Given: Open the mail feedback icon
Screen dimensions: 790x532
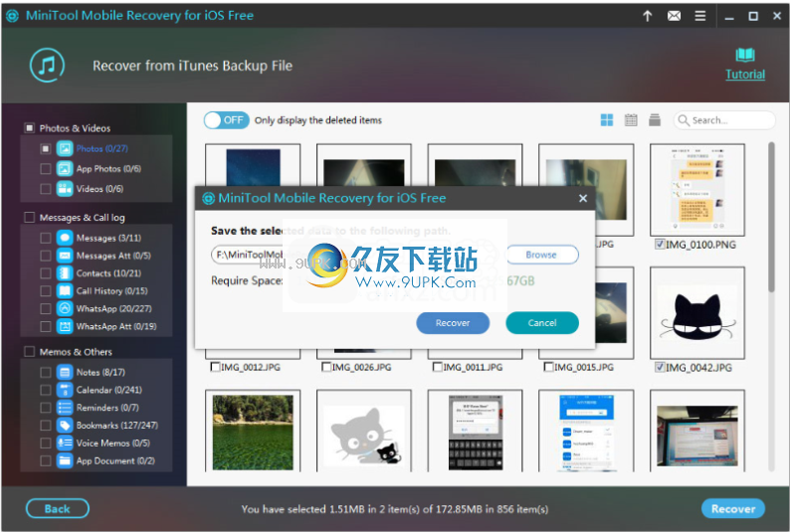Looking at the screenshot, I should tap(674, 16).
